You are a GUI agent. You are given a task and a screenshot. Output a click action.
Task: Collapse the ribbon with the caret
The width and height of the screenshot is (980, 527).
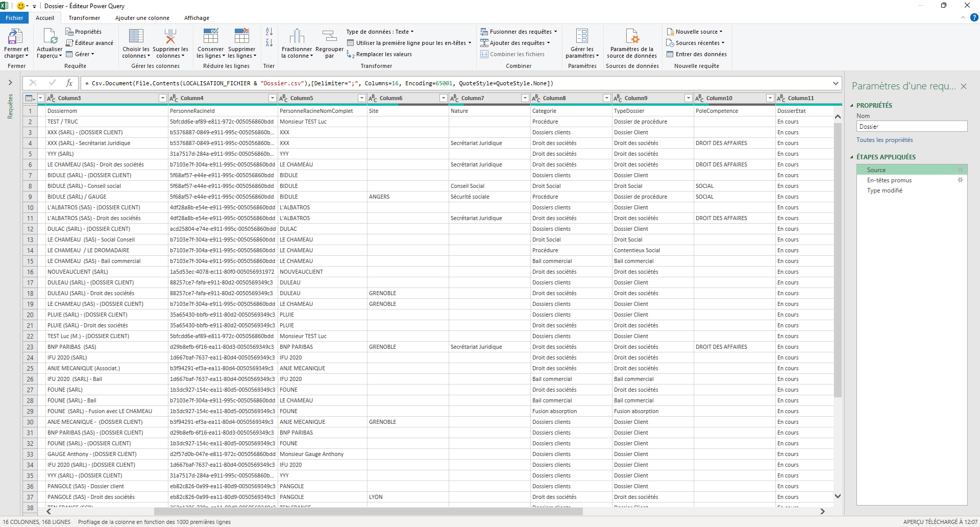click(963, 17)
